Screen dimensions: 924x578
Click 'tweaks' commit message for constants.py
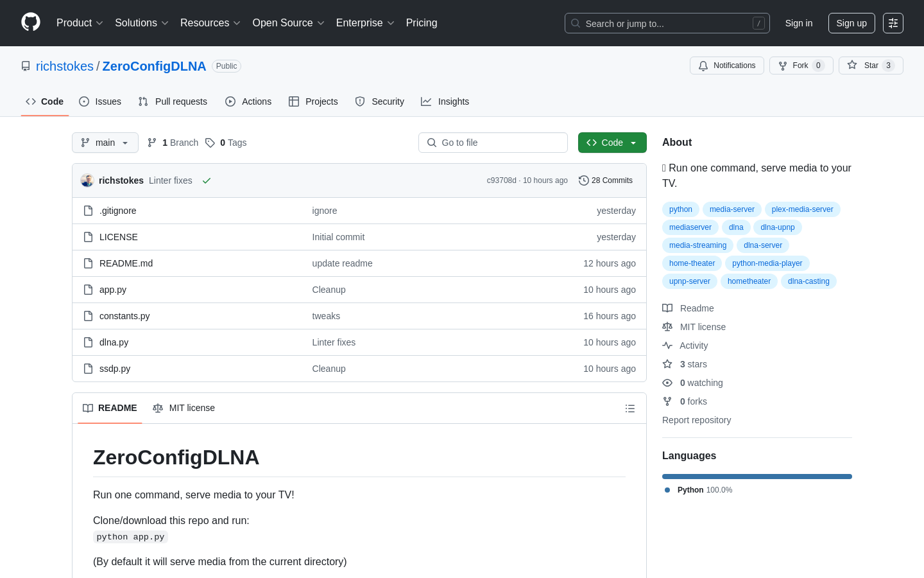point(326,316)
